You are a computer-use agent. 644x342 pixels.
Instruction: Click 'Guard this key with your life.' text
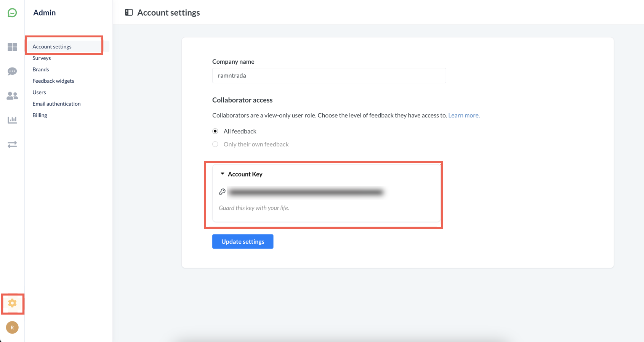[x=254, y=208]
